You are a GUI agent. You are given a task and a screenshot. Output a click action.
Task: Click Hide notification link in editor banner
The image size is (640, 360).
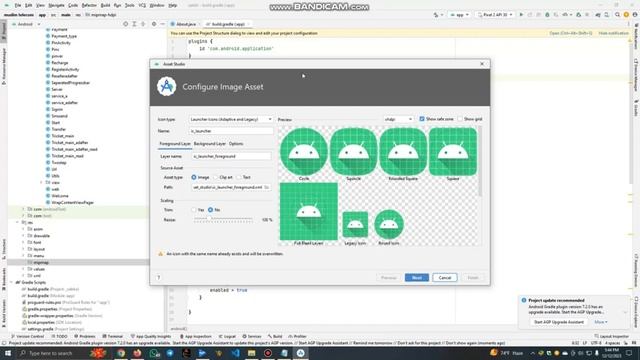click(x=613, y=33)
